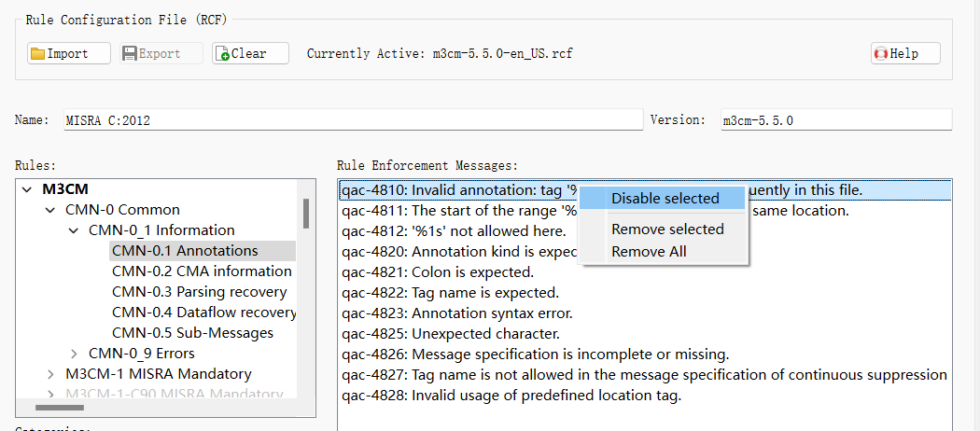Image resolution: width=980 pixels, height=431 pixels.
Task: Choose Remove selected from context menu
Action: pos(666,229)
